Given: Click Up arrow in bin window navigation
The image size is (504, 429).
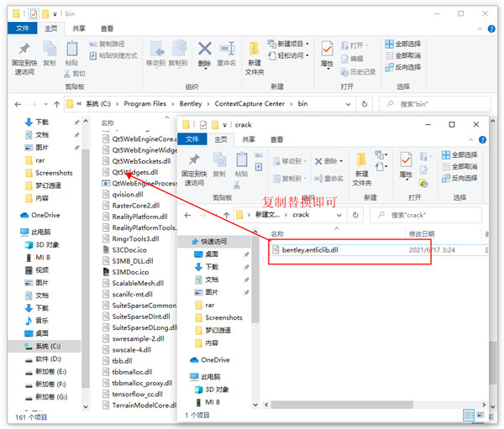Looking at the screenshot, I should [x=57, y=104].
